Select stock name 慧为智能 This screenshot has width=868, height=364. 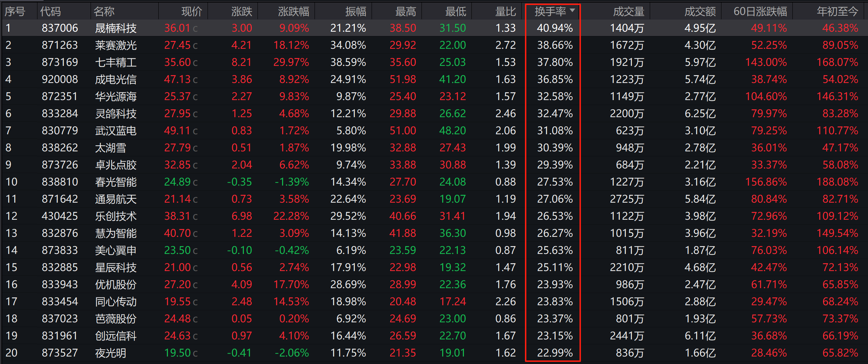[x=116, y=233]
